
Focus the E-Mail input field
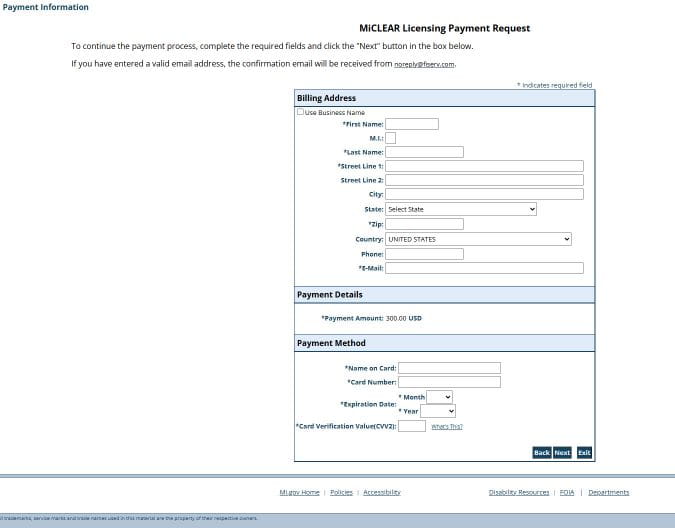point(484,268)
